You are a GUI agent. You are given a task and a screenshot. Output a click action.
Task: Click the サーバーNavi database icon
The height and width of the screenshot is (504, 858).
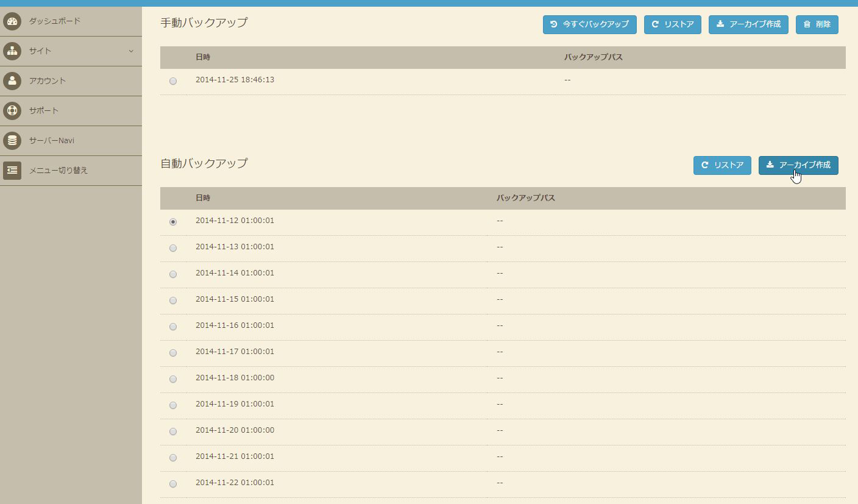click(12, 141)
